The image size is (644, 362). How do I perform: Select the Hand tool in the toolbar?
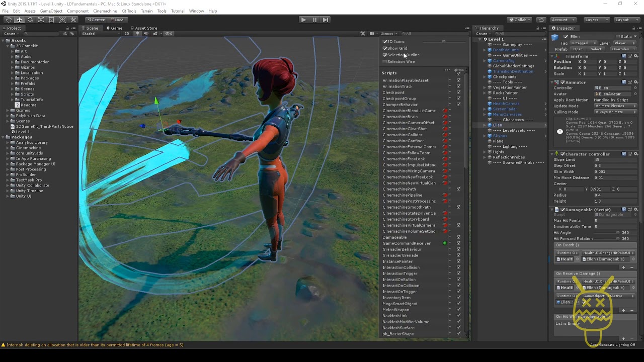[x=9, y=20]
